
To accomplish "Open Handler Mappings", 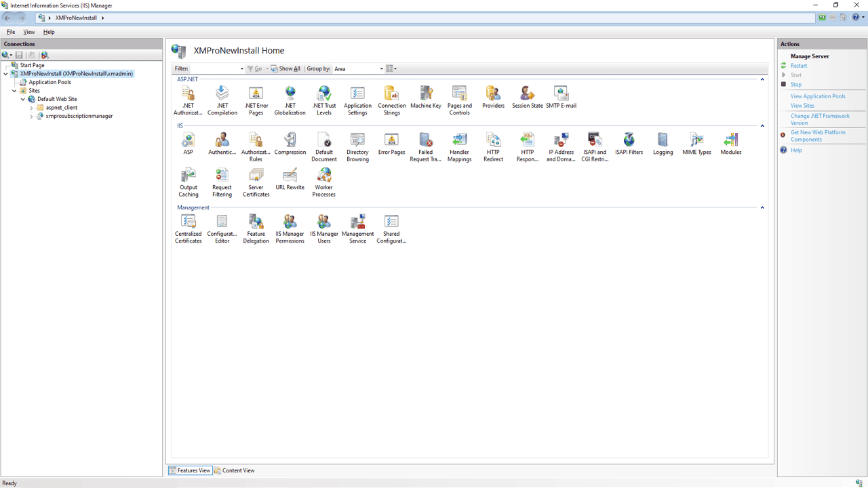I will (459, 147).
